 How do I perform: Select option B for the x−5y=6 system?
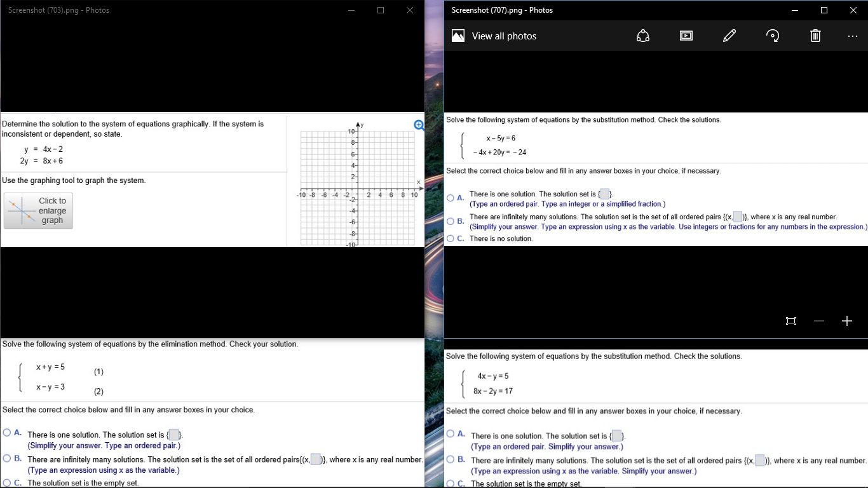pyautogui.click(x=451, y=221)
